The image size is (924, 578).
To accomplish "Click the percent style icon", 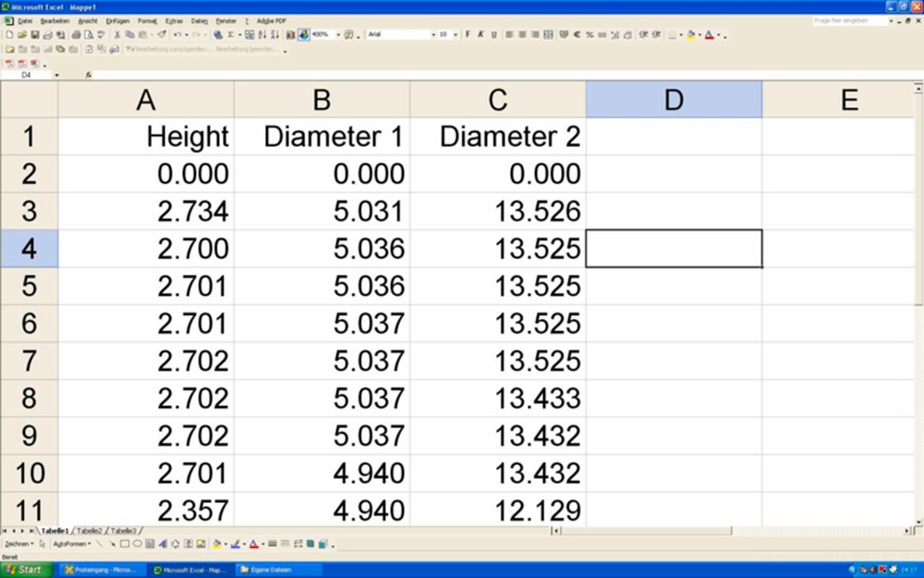I will [589, 34].
